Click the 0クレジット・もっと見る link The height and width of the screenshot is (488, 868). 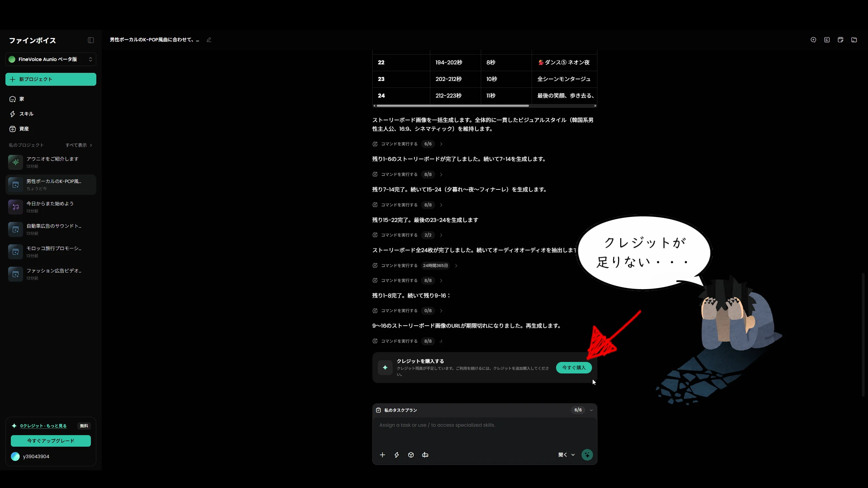43,426
